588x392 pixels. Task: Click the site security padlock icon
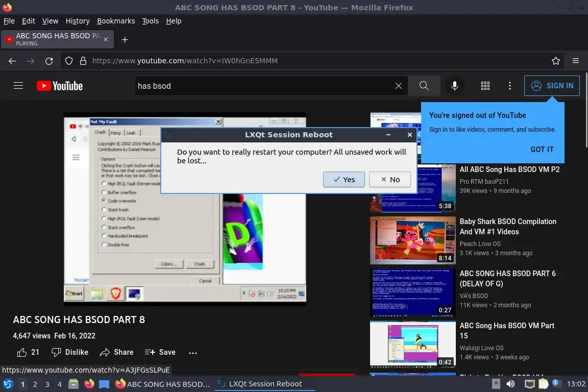83,61
